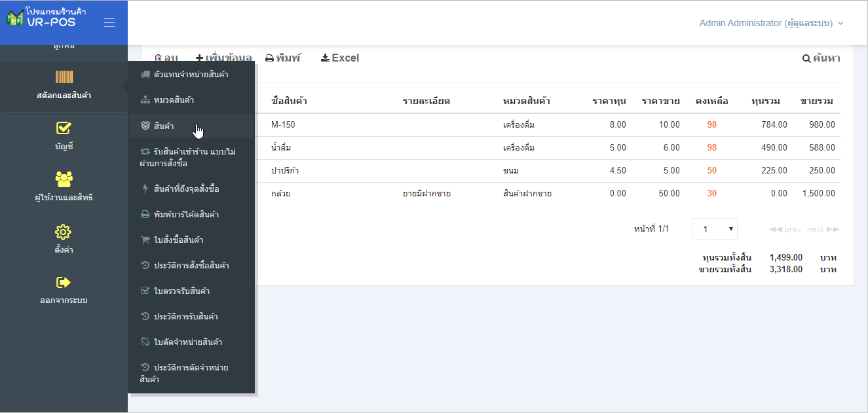Image resolution: width=868 pixels, height=413 pixels.
Task: Click the พิมพ์ print button
Action: [283, 58]
